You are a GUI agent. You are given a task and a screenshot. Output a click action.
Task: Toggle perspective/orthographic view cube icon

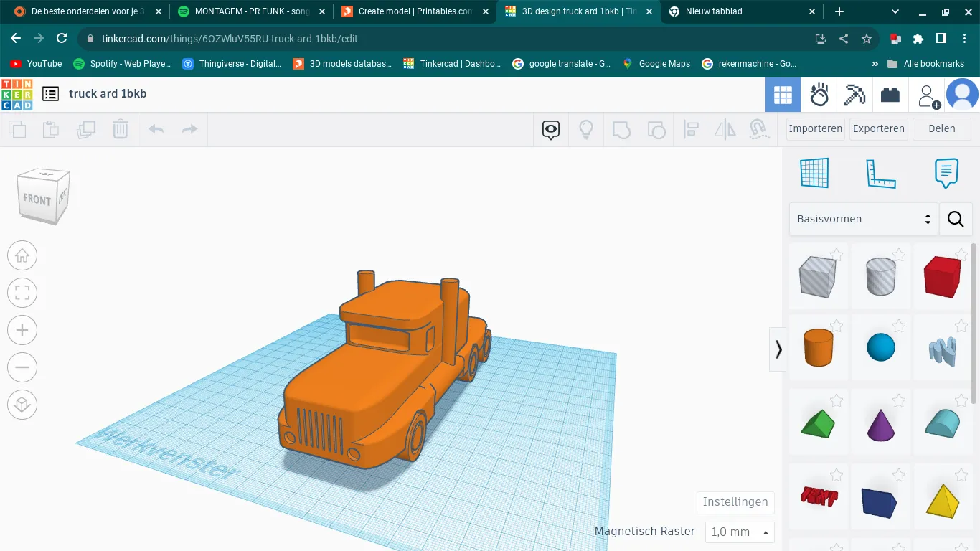(x=22, y=405)
